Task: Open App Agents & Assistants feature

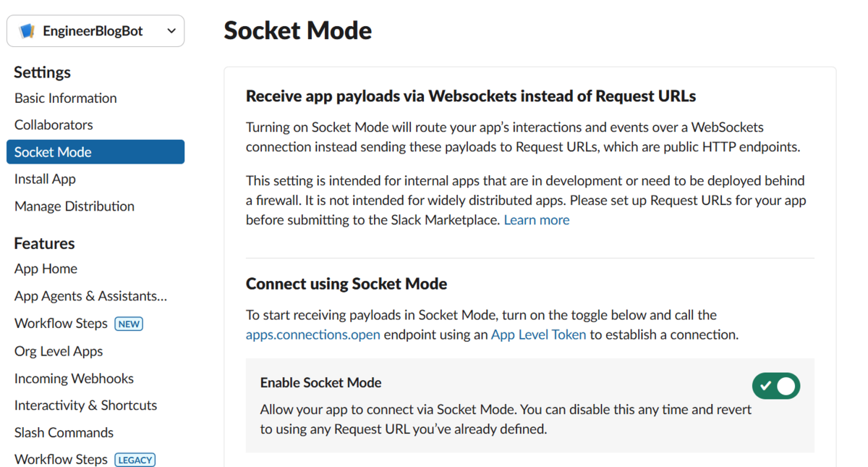Action: point(90,296)
